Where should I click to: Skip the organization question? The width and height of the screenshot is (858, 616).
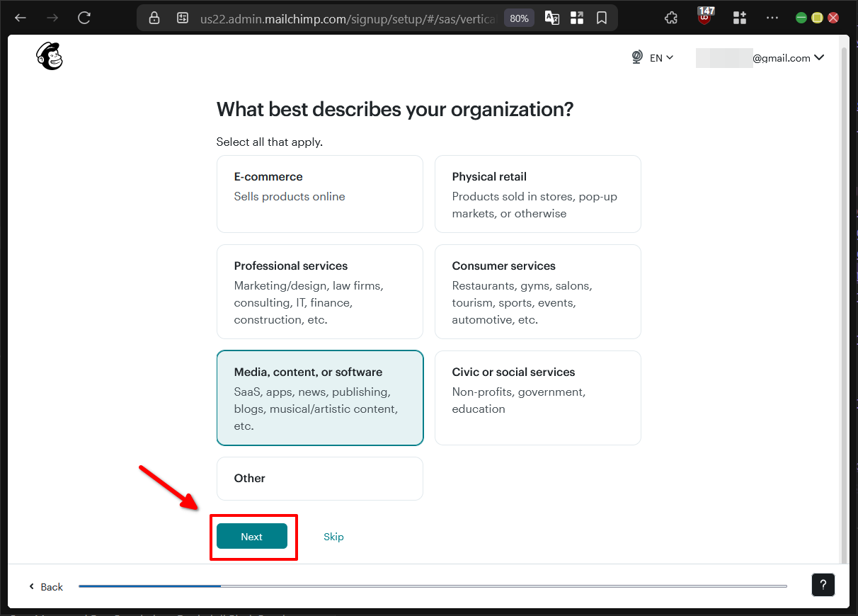(x=333, y=537)
